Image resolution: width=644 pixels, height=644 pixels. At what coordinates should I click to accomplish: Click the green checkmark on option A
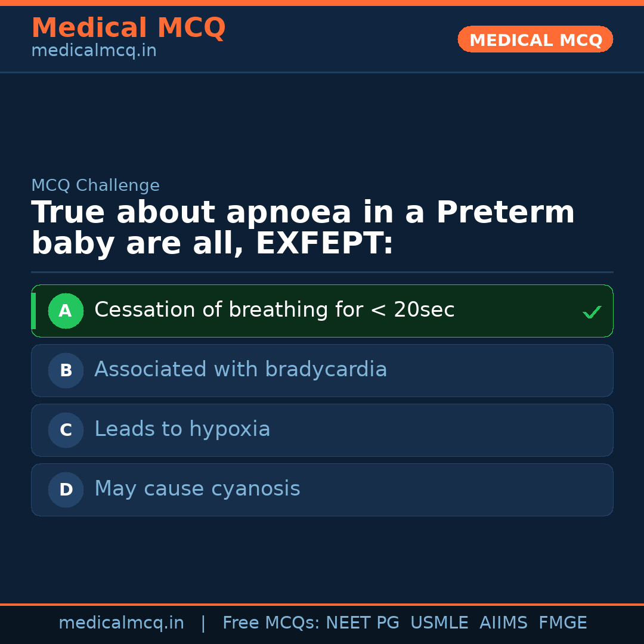coord(592,312)
